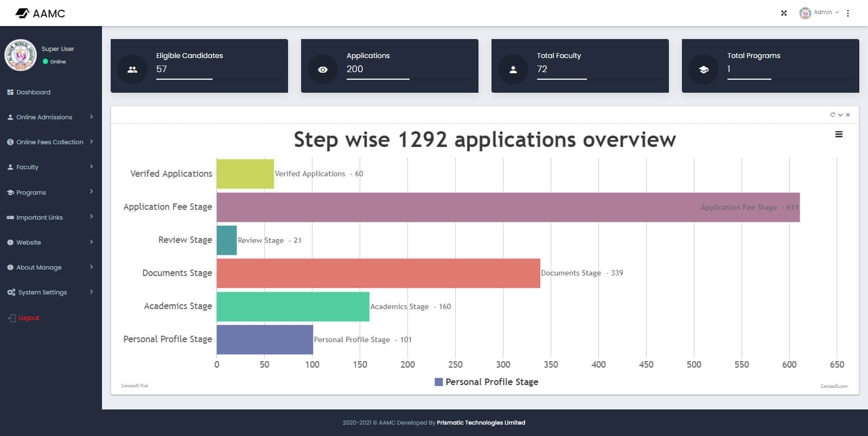The height and width of the screenshot is (436, 868).
Task: Click the Total Faculty person icon
Action: pos(513,69)
